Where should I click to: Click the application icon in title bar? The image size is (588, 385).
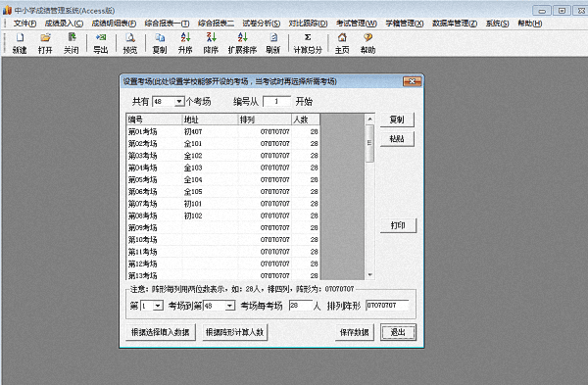click(x=7, y=10)
